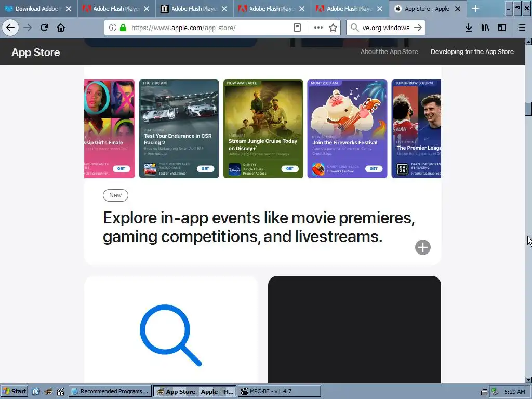Reload the current page
Image resolution: width=532 pixels, height=399 pixels.
(x=44, y=28)
